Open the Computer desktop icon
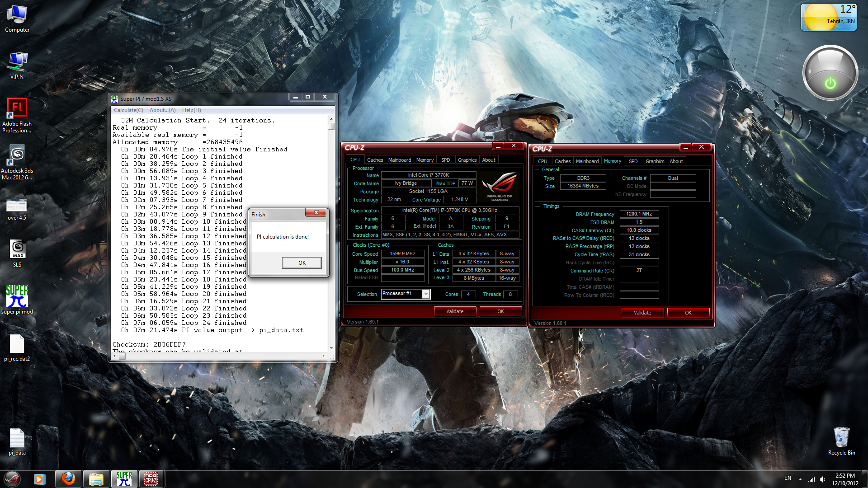 point(17,19)
